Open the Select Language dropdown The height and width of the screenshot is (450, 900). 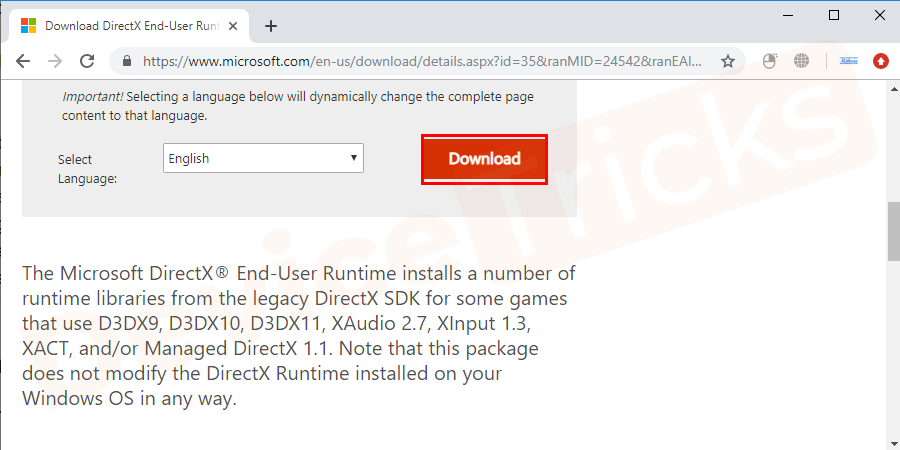[263, 158]
